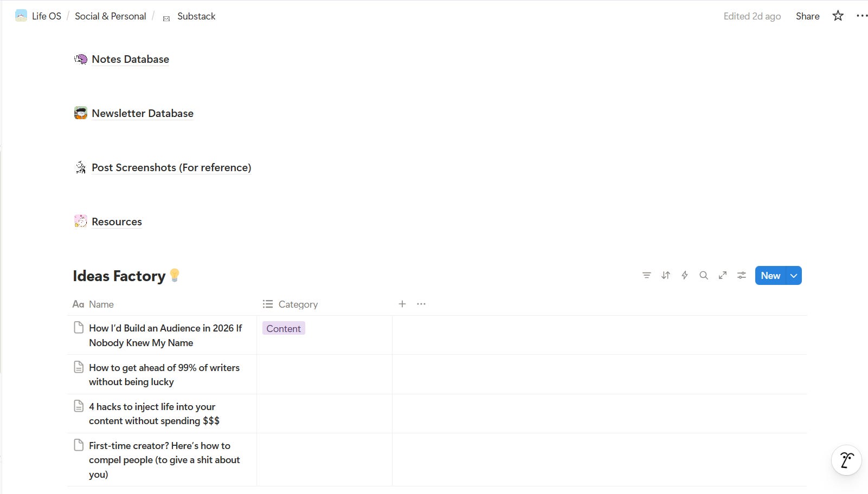
Task: Expand the New button dropdown arrow
Action: (794, 275)
